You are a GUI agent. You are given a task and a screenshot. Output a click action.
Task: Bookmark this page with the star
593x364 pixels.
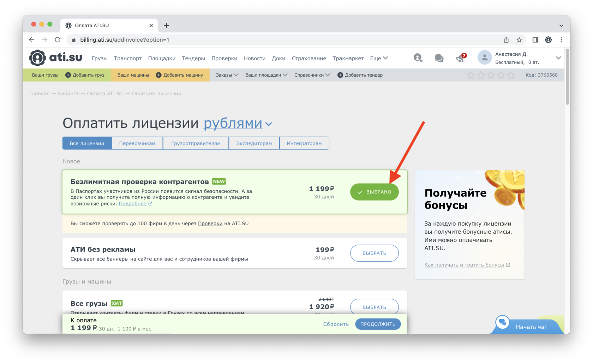(x=519, y=40)
